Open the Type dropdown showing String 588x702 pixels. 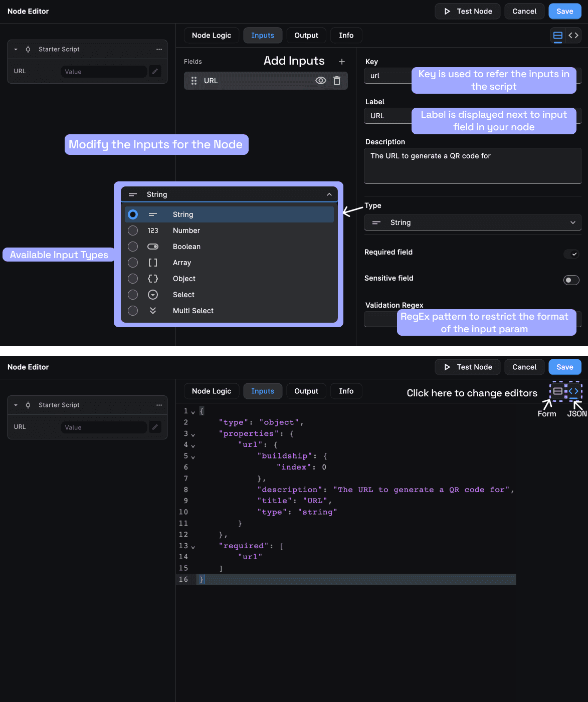point(472,222)
